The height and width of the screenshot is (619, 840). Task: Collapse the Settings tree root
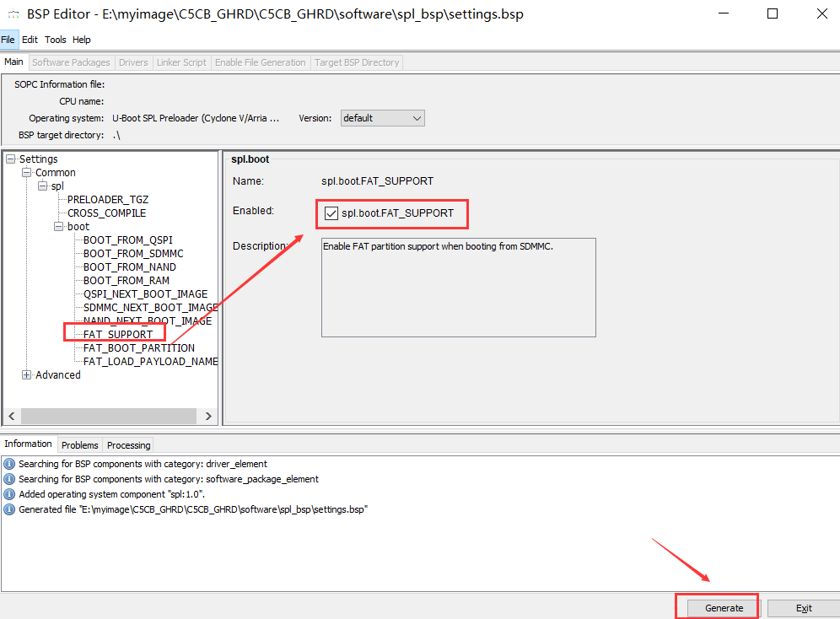pyautogui.click(x=11, y=159)
